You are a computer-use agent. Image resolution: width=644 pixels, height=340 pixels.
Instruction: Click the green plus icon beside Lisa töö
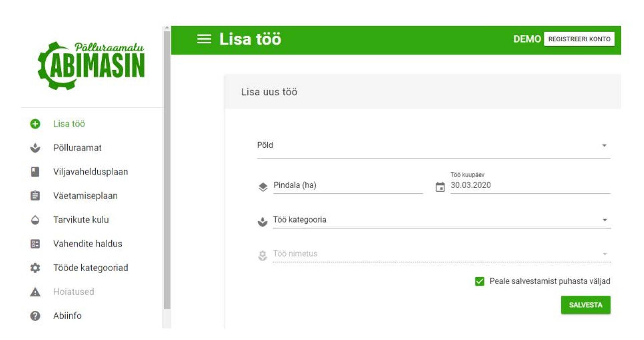(35, 124)
